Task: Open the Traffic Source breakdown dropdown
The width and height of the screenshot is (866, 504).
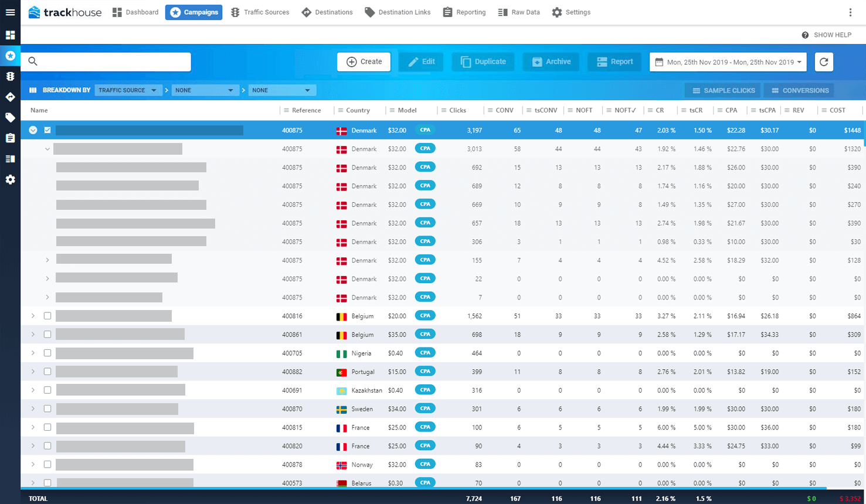Action: [x=128, y=90]
